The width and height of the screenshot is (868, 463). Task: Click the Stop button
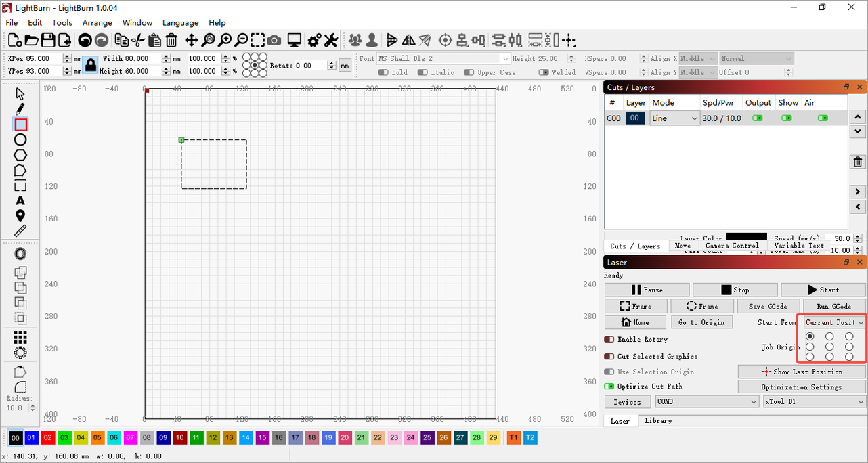coord(735,290)
